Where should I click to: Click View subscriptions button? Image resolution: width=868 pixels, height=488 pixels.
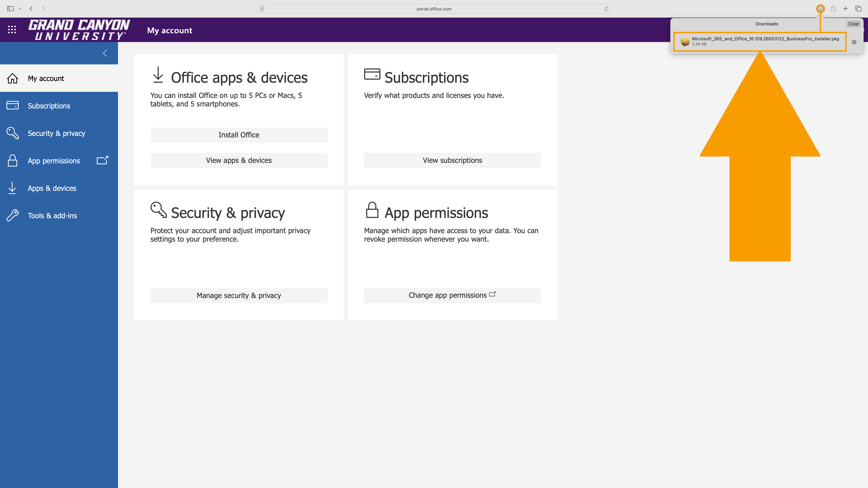(452, 160)
